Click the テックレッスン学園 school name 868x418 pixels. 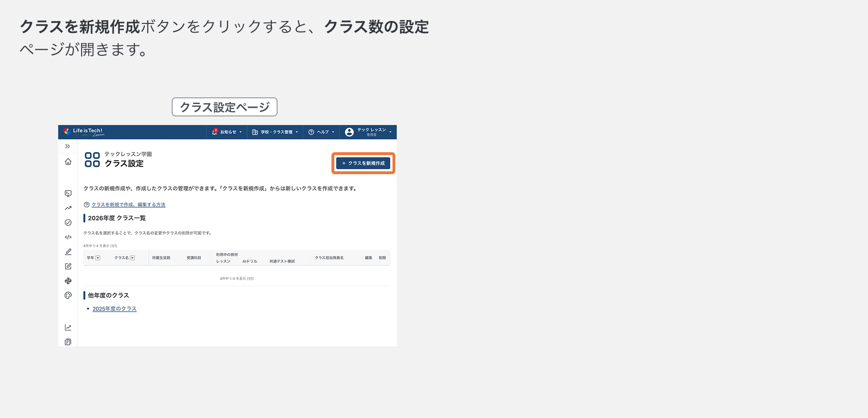(x=128, y=154)
